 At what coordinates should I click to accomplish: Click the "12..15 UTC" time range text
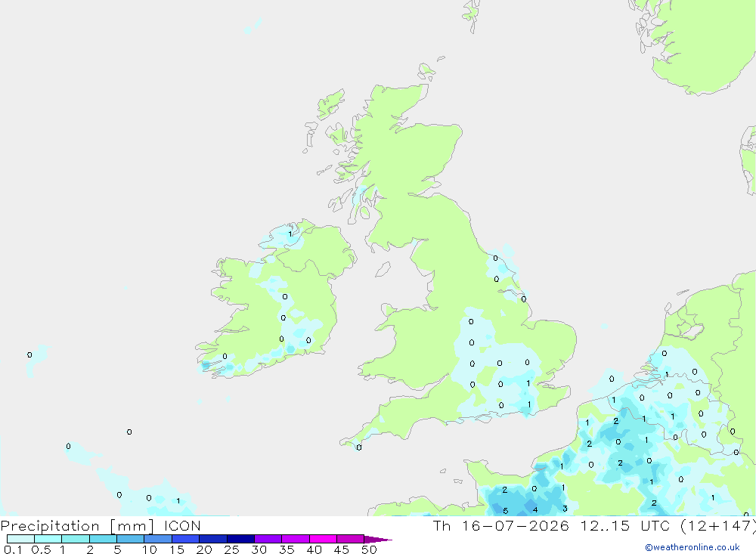625,525
